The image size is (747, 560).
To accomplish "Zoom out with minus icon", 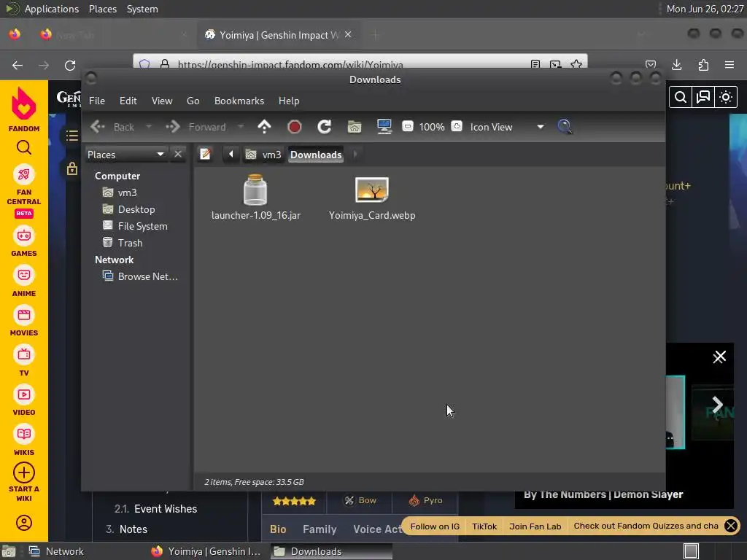I will pos(408,126).
